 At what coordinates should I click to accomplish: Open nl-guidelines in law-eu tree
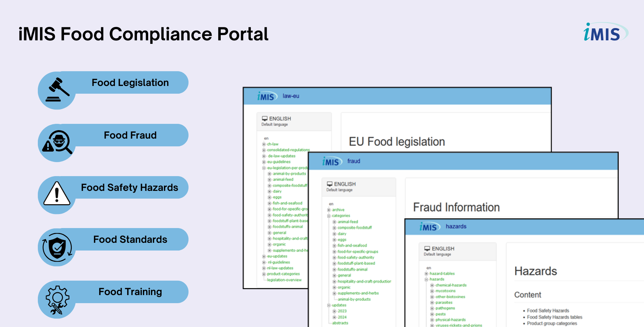[279, 262]
